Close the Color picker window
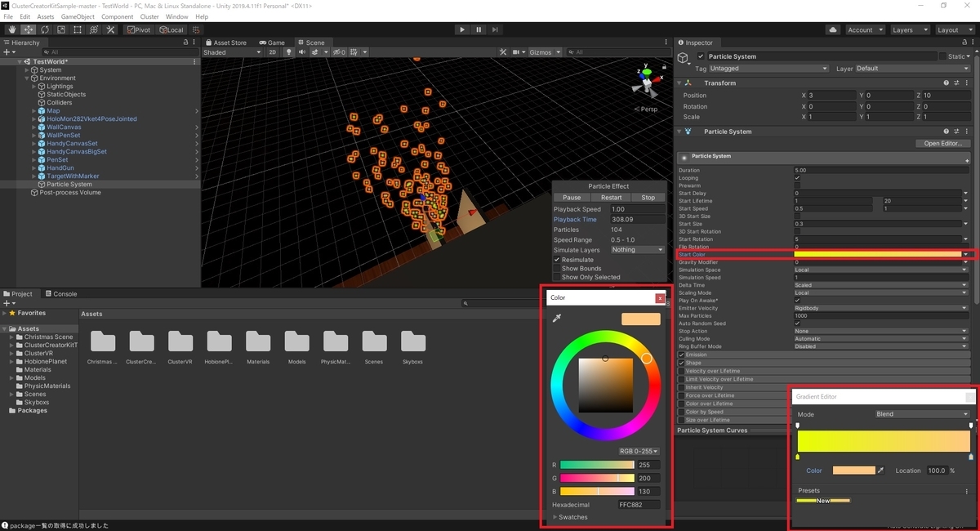The image size is (980, 531). point(660,298)
